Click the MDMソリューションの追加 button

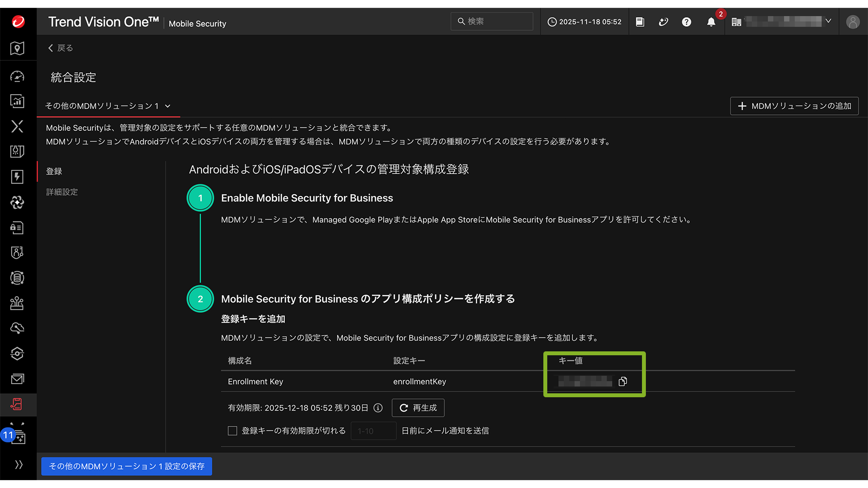pos(794,106)
